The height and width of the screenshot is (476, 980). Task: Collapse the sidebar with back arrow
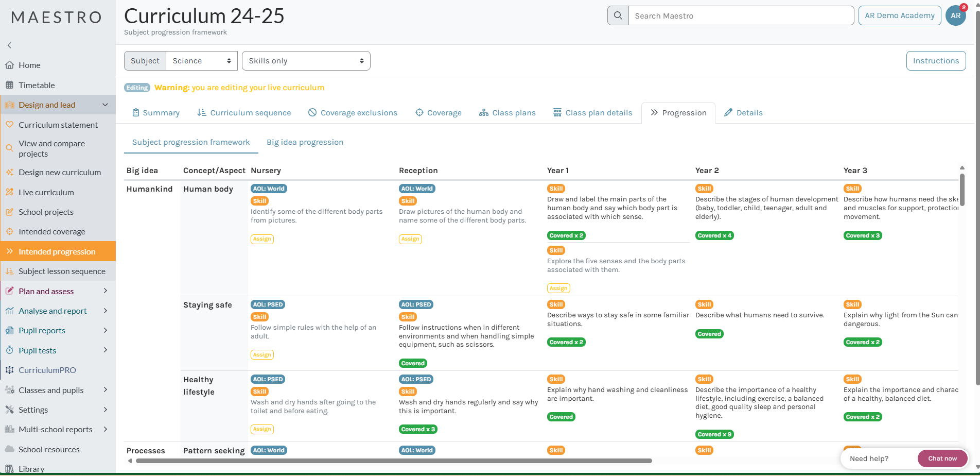[x=9, y=45]
